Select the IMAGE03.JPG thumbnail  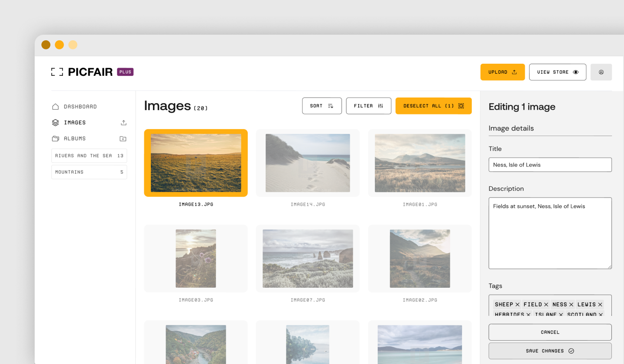click(196, 258)
